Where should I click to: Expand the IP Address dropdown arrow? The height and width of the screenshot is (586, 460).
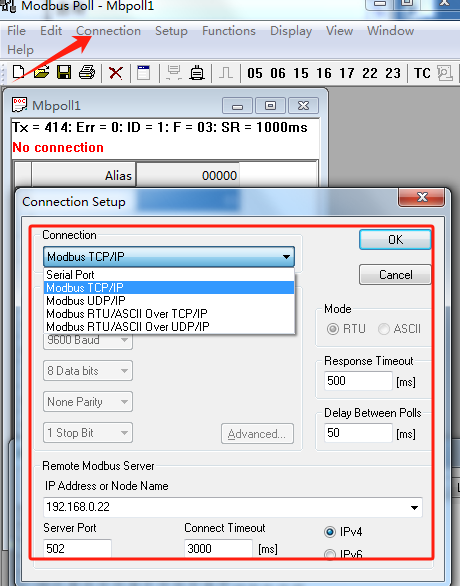click(414, 508)
